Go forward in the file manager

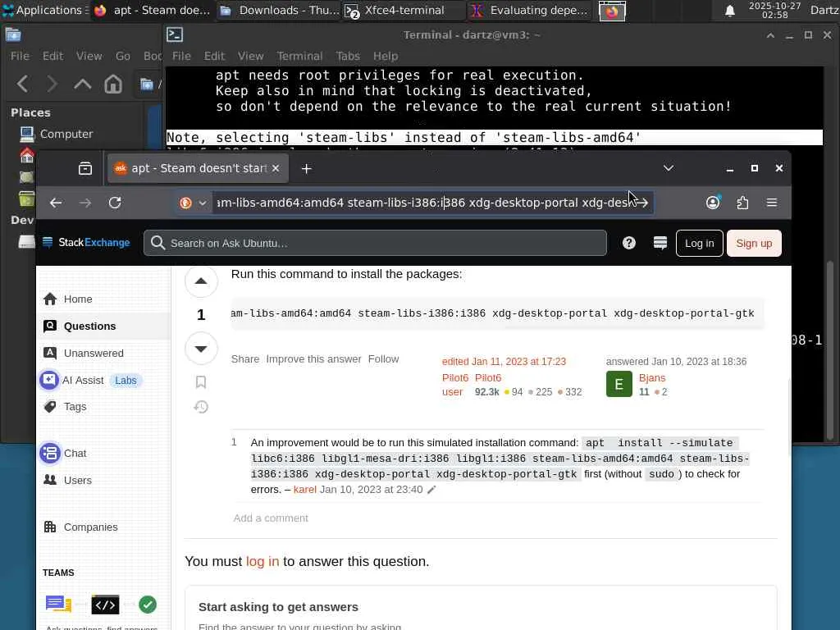coord(52,84)
